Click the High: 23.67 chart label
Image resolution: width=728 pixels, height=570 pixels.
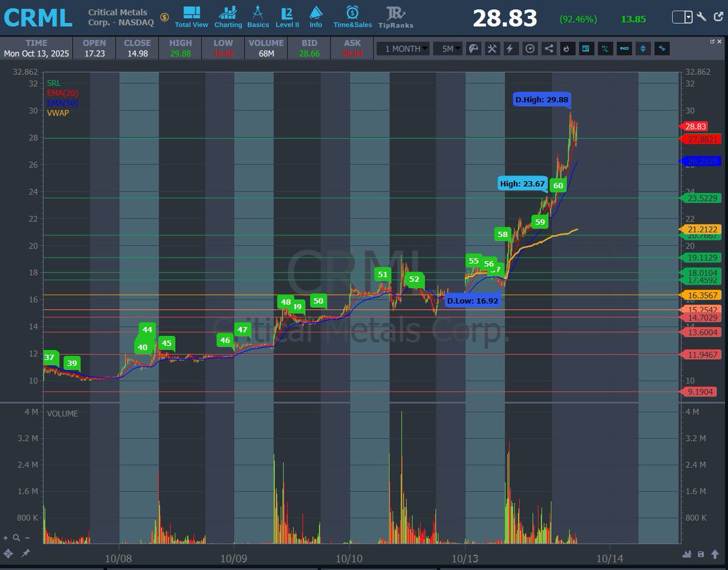[x=522, y=184]
